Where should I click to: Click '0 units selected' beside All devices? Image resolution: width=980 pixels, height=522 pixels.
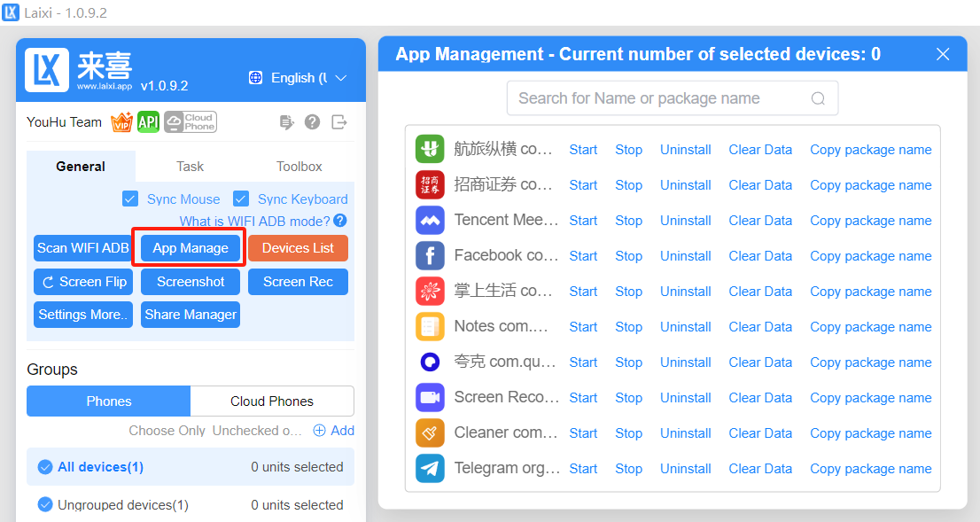tap(297, 467)
